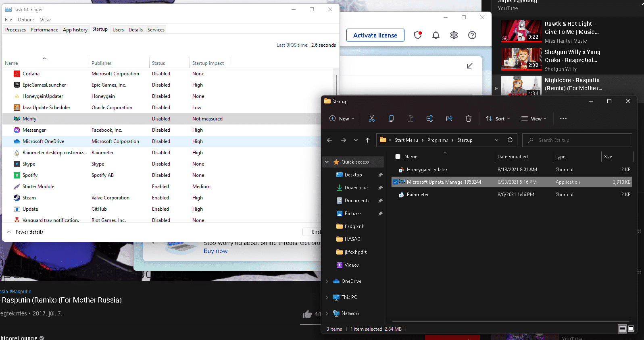Select the HASAGI folder in navigation pane
644x340 pixels.
point(353,239)
